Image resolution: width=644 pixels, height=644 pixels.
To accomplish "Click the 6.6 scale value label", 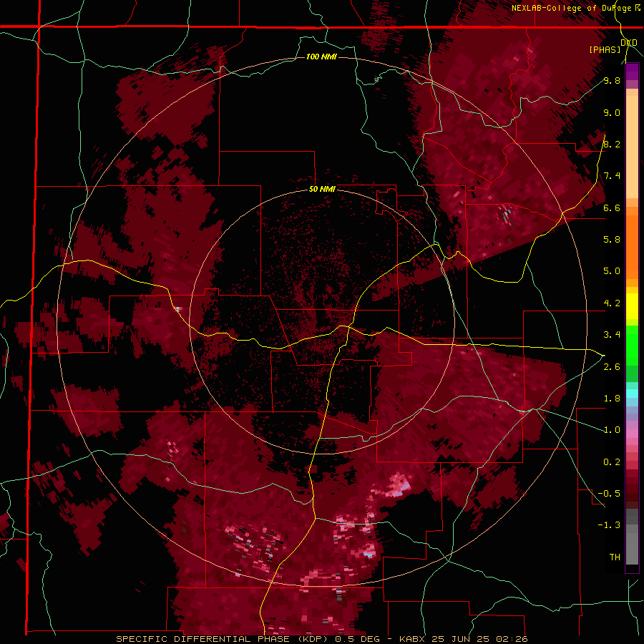I will click(x=612, y=208).
